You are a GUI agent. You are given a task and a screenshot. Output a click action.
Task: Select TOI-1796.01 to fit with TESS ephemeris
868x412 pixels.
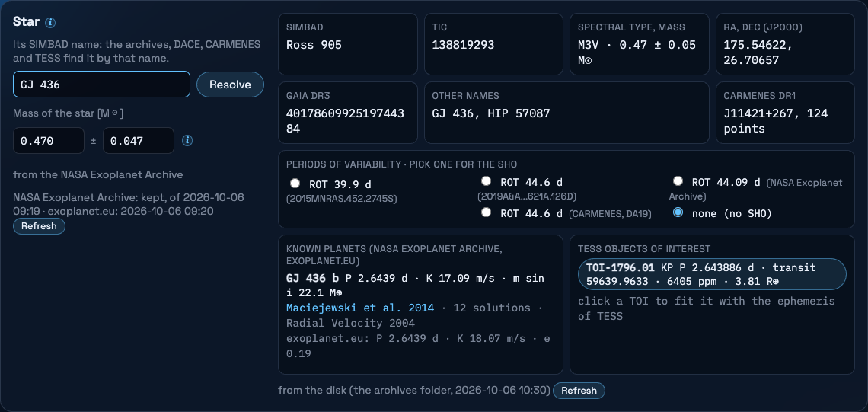point(712,274)
